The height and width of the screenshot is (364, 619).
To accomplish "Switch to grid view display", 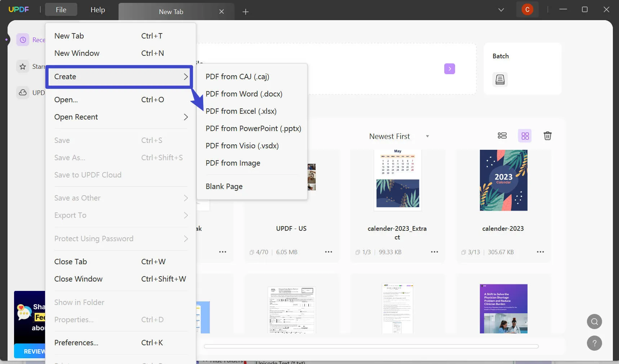I will [525, 136].
